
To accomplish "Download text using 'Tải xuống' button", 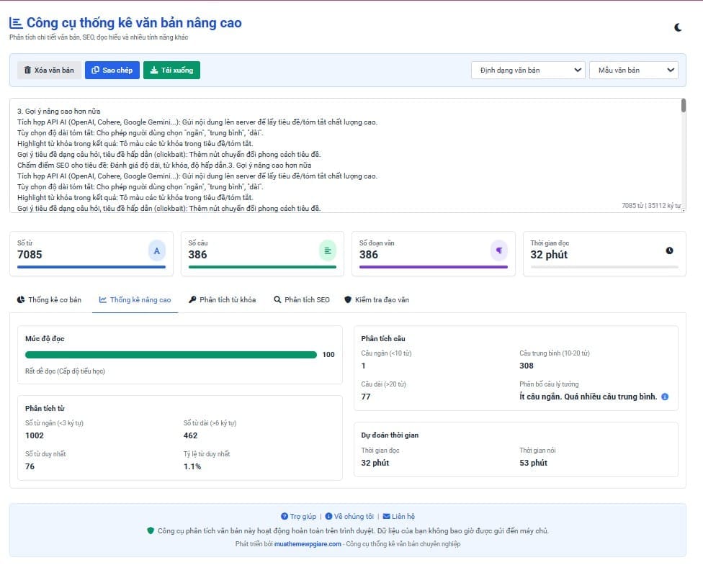I will tap(171, 70).
